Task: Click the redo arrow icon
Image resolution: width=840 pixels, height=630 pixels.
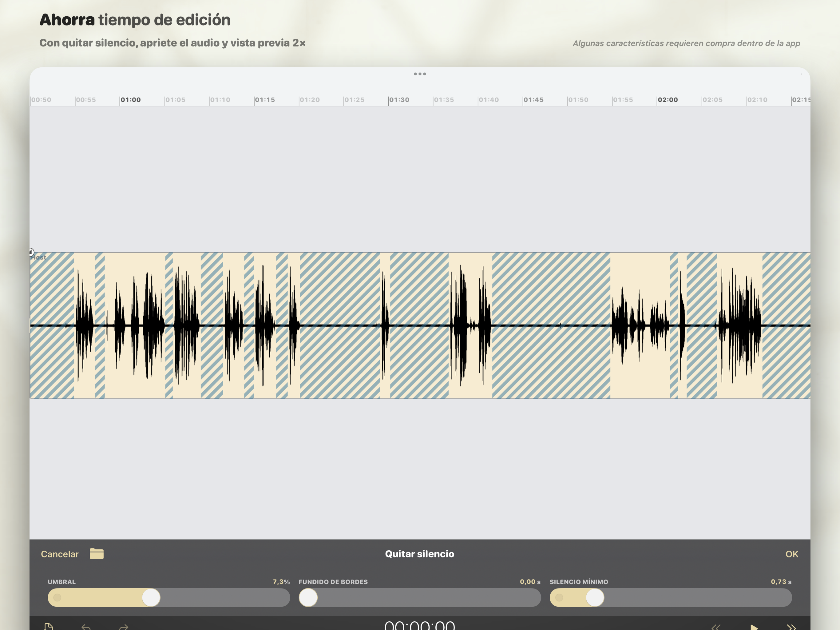Action: 124,627
